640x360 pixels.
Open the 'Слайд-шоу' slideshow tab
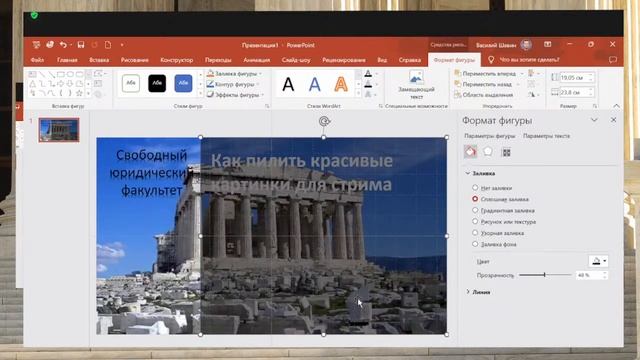(296, 60)
